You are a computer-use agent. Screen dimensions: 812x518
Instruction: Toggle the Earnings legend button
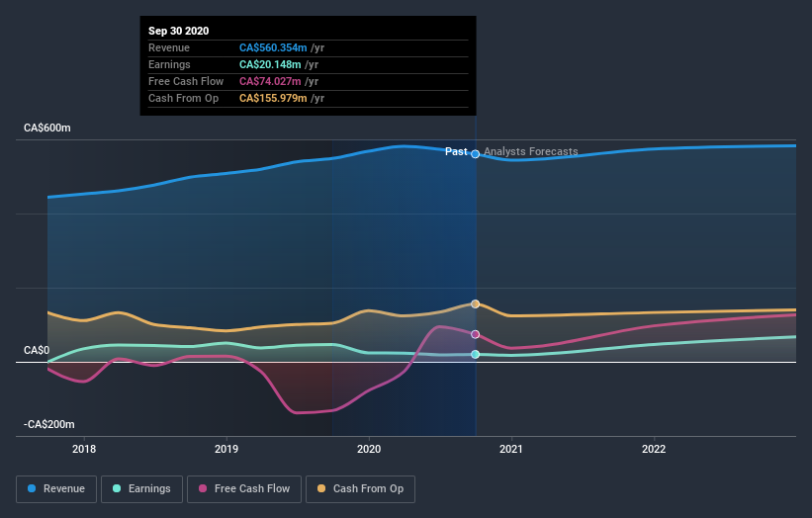coord(141,489)
